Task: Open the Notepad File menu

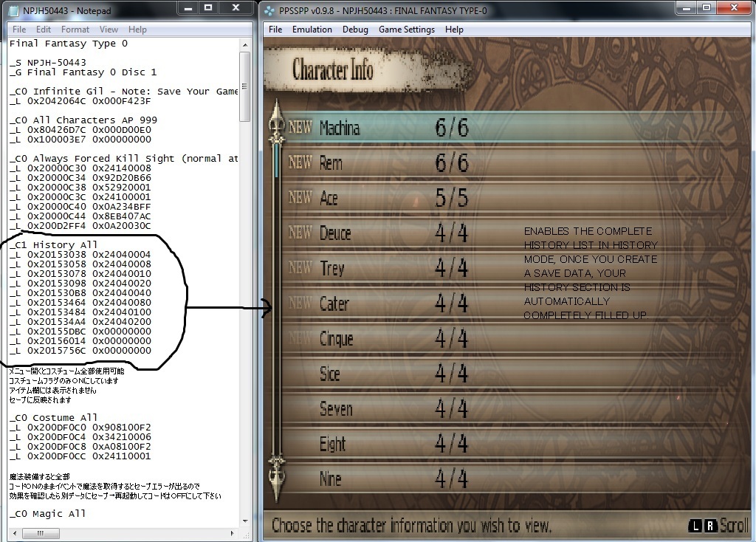Action: (x=18, y=30)
